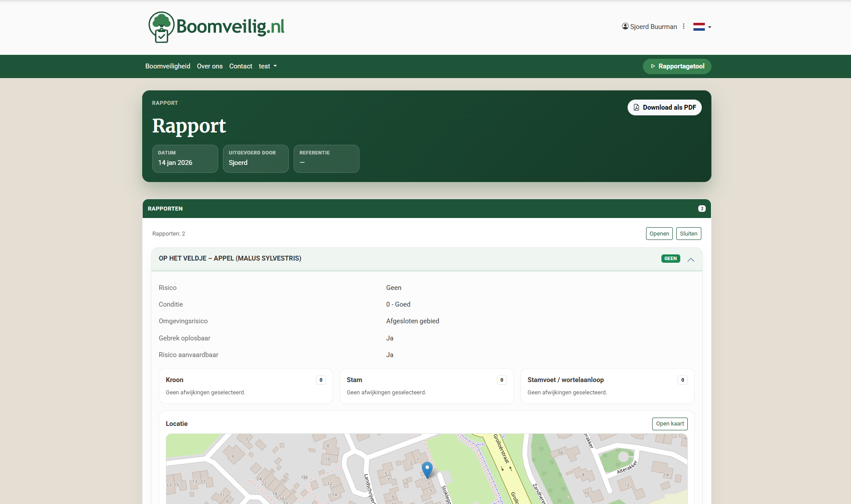The width and height of the screenshot is (851, 504).
Task: Click the Kroon deviations count badge
Action: point(321,380)
